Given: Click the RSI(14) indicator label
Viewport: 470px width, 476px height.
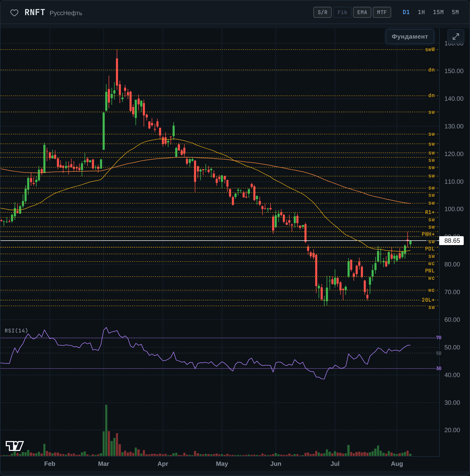Looking at the screenshot, I should click(16, 331).
